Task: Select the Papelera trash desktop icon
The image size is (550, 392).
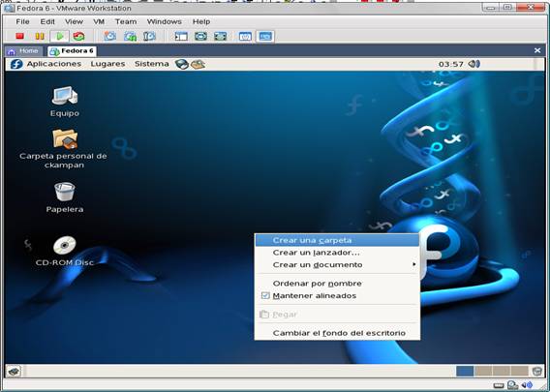Action: pyautogui.click(x=65, y=197)
